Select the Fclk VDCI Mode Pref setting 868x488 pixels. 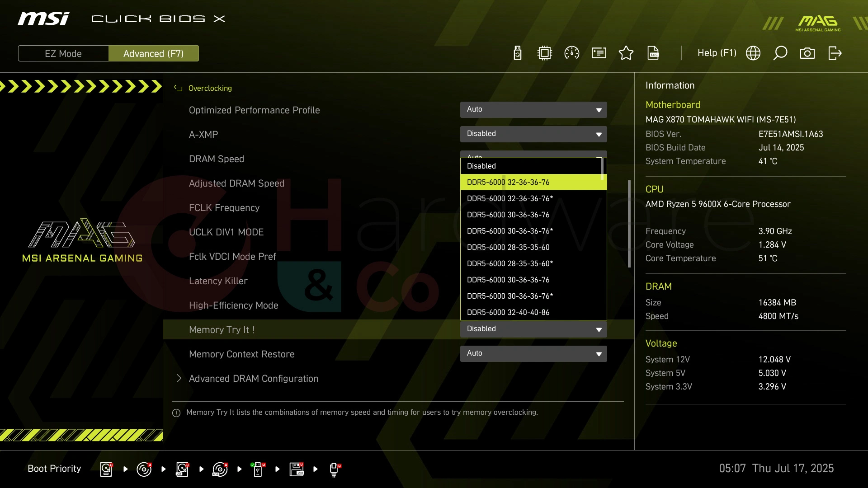(x=232, y=257)
